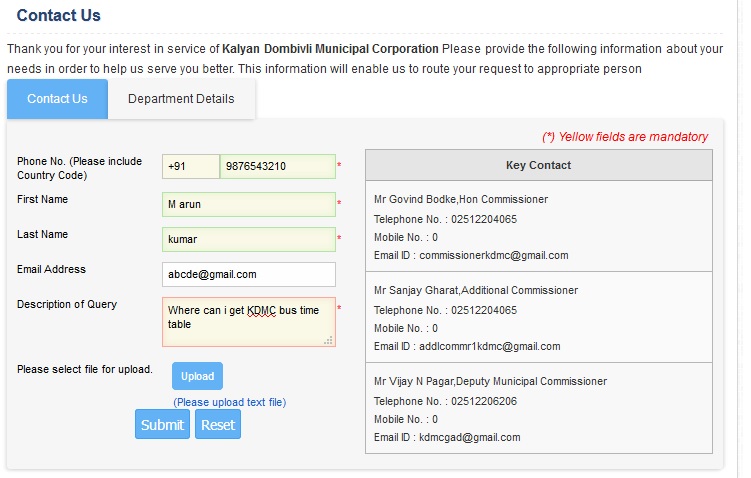Image resolution: width=751 pixels, height=478 pixels.
Task: Select the Contact Us tab
Action: pyautogui.click(x=57, y=99)
